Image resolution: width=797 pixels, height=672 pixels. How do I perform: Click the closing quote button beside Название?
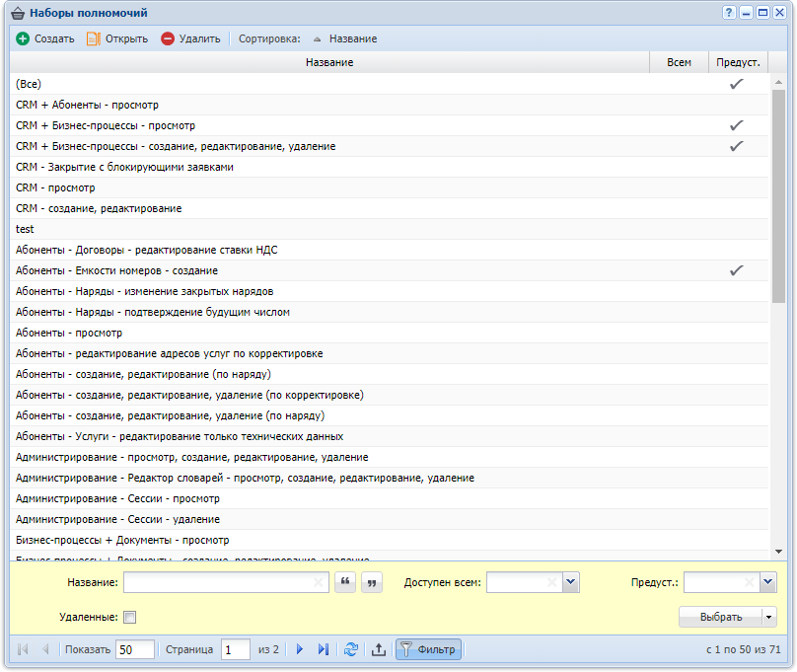(372, 582)
